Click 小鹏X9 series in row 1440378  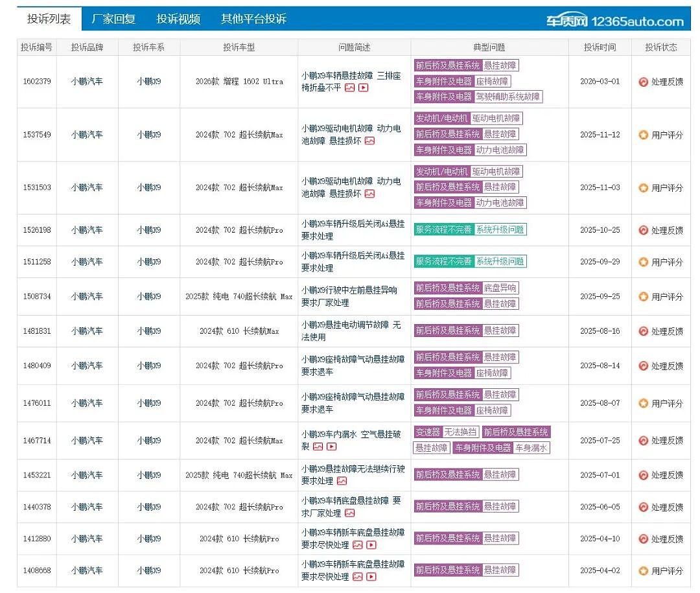(149, 507)
